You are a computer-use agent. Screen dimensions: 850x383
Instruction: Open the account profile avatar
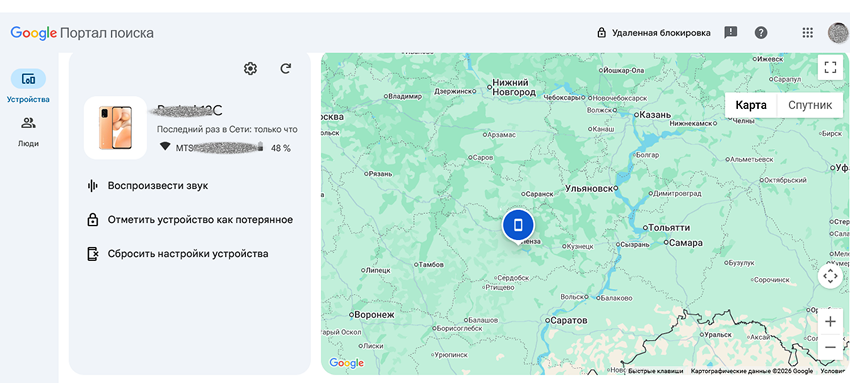tap(839, 33)
